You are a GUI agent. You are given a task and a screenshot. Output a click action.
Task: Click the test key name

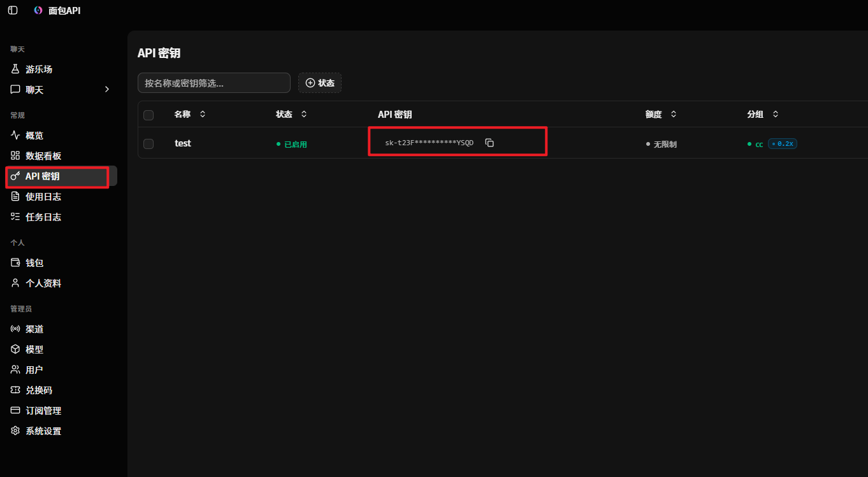[183, 143]
